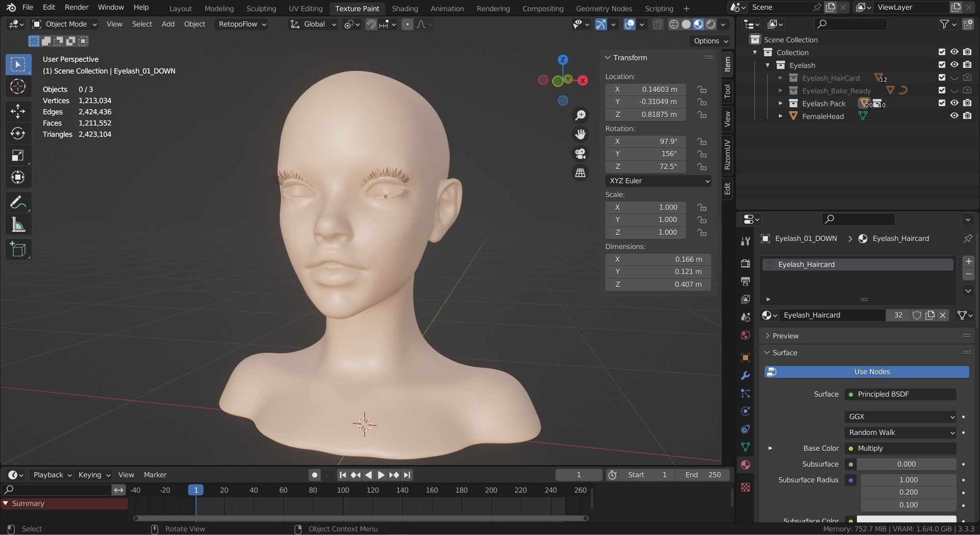This screenshot has width=980, height=535.
Task: Switch perspective/orthographic grid icon
Action: pos(580,173)
